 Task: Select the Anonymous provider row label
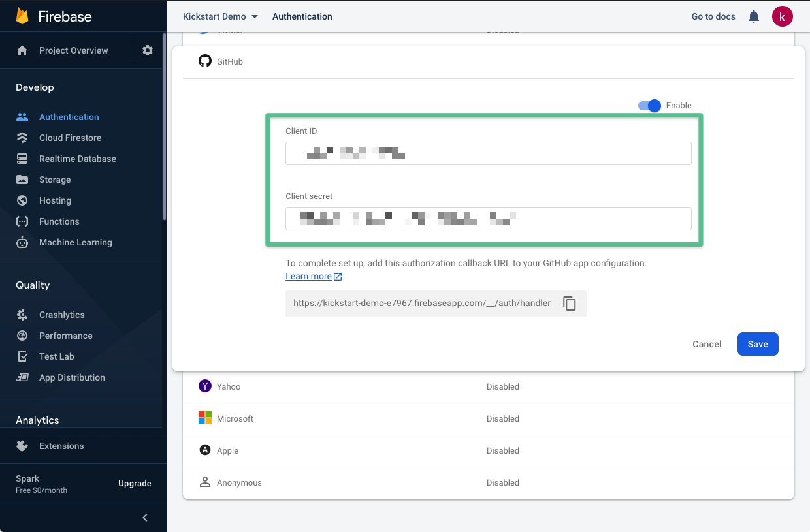coord(239,482)
